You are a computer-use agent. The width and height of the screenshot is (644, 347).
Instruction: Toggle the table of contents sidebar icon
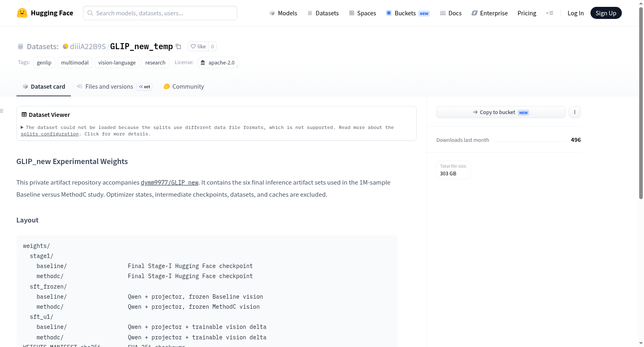coord(2,111)
